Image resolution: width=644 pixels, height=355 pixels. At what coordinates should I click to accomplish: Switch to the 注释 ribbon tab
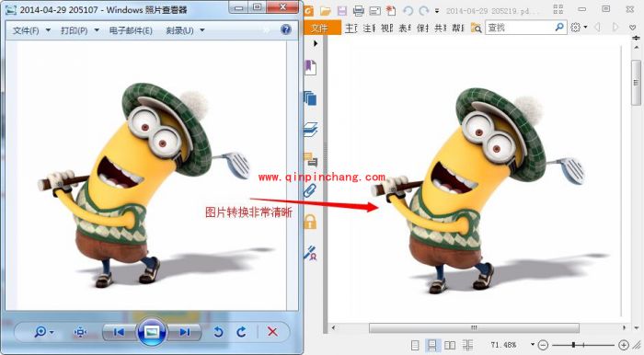(x=369, y=28)
